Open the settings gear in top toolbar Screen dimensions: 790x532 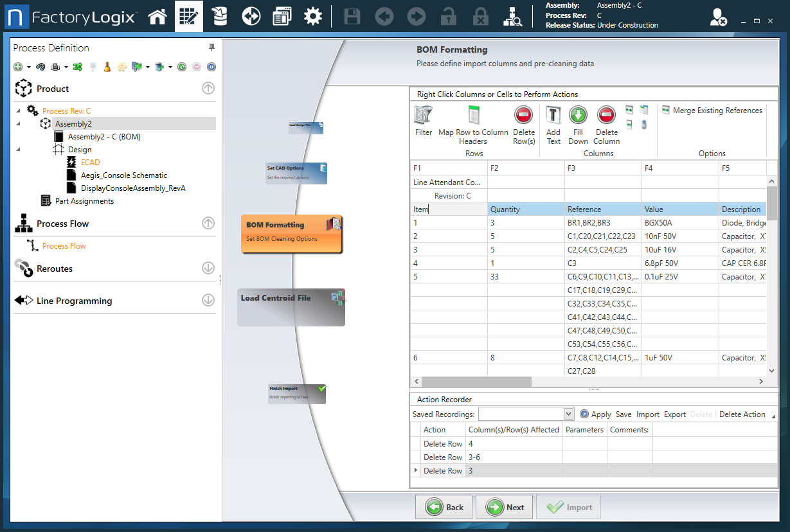point(313,17)
